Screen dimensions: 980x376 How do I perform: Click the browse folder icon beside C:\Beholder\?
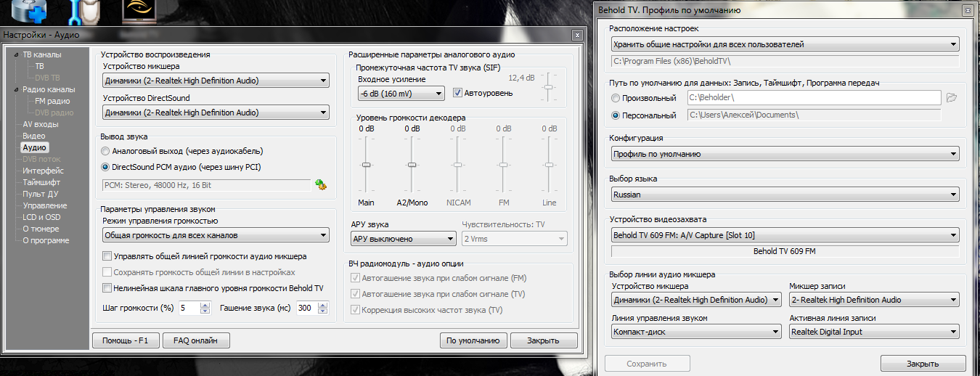(952, 97)
